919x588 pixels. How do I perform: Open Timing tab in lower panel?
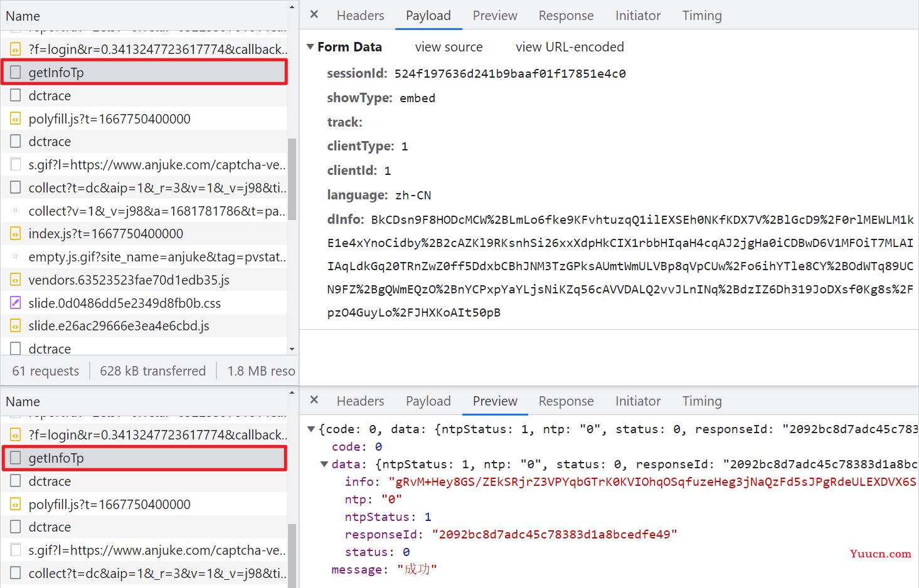[702, 401]
